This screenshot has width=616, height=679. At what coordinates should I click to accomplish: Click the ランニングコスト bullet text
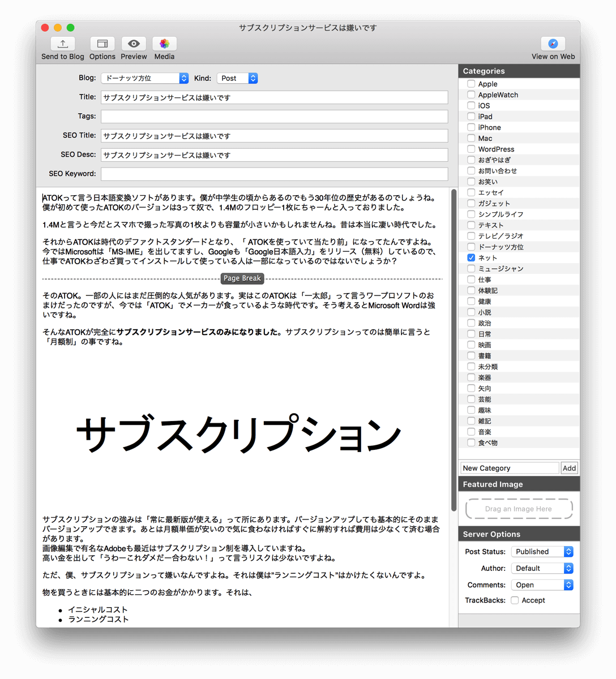[99, 619]
